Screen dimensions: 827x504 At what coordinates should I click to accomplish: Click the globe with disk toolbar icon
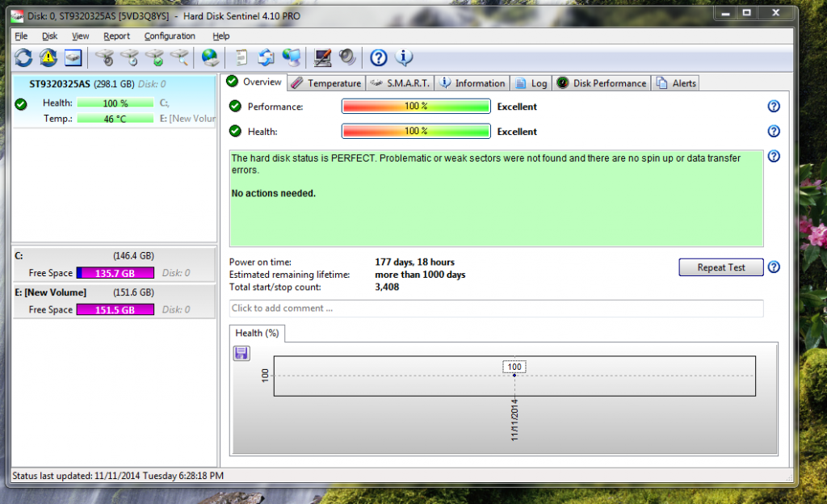(x=210, y=57)
